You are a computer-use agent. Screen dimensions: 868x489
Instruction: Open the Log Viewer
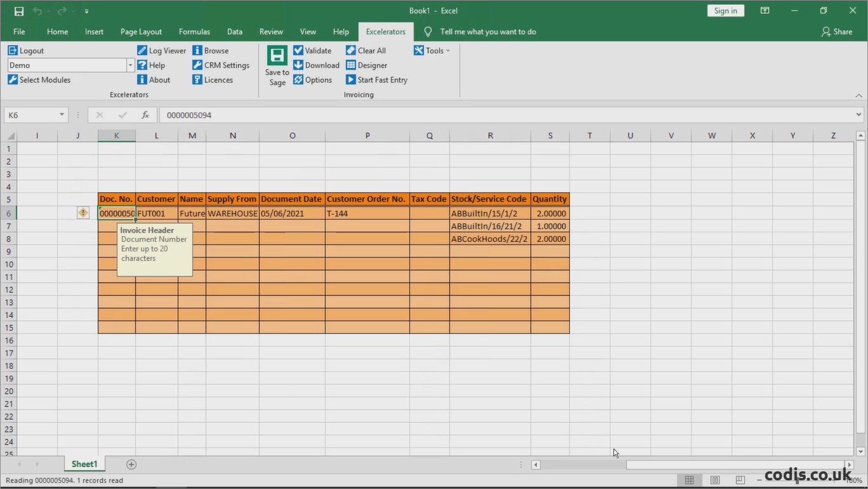coord(162,50)
